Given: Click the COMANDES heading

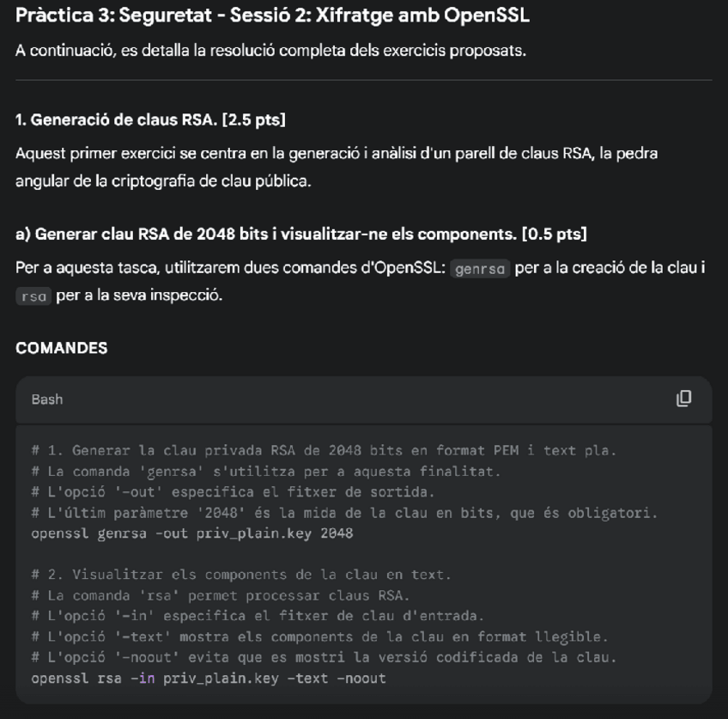Looking at the screenshot, I should pyautogui.click(x=62, y=348).
